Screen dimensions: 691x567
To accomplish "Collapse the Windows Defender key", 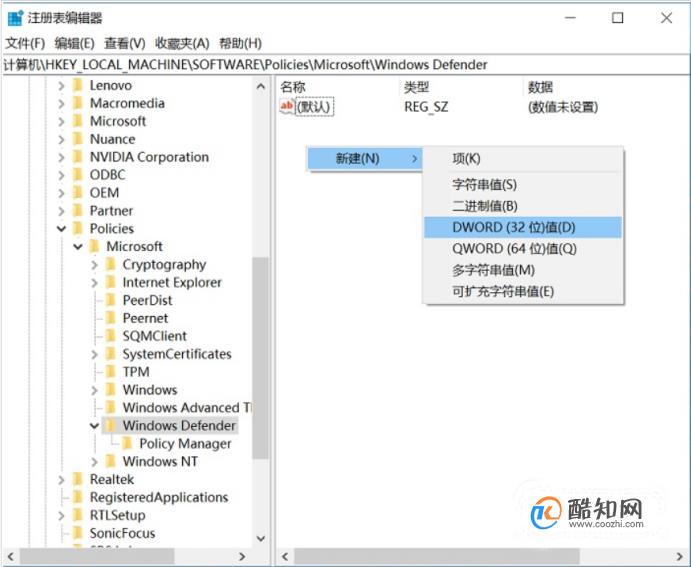I will (94, 426).
